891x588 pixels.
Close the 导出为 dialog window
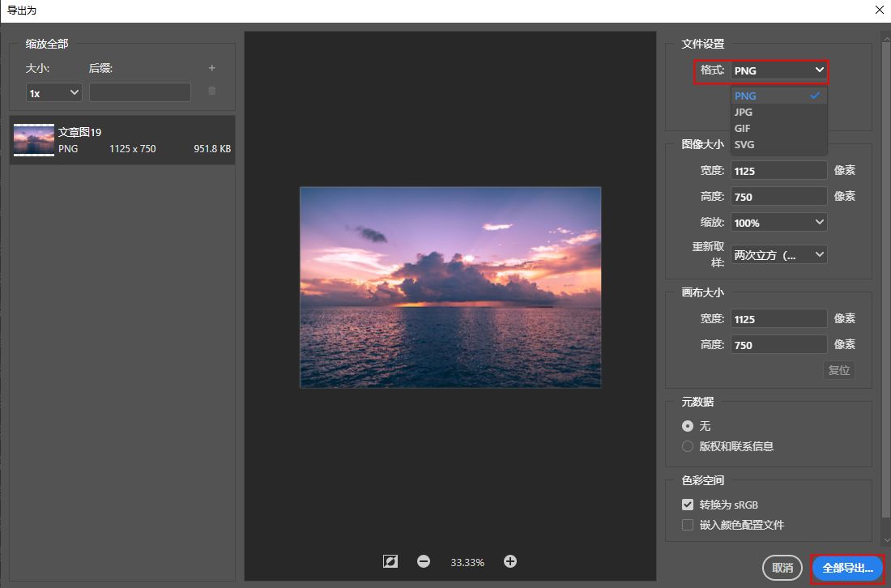pyautogui.click(x=879, y=11)
